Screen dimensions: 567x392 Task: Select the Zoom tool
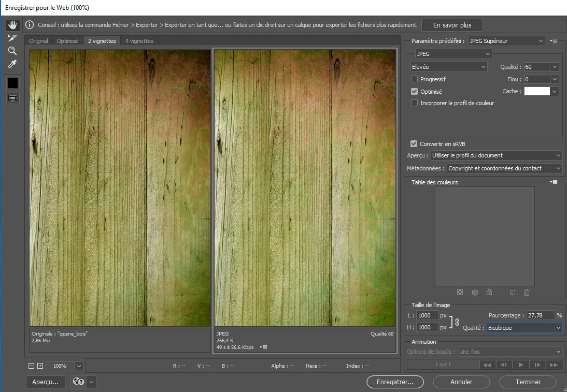[12, 51]
